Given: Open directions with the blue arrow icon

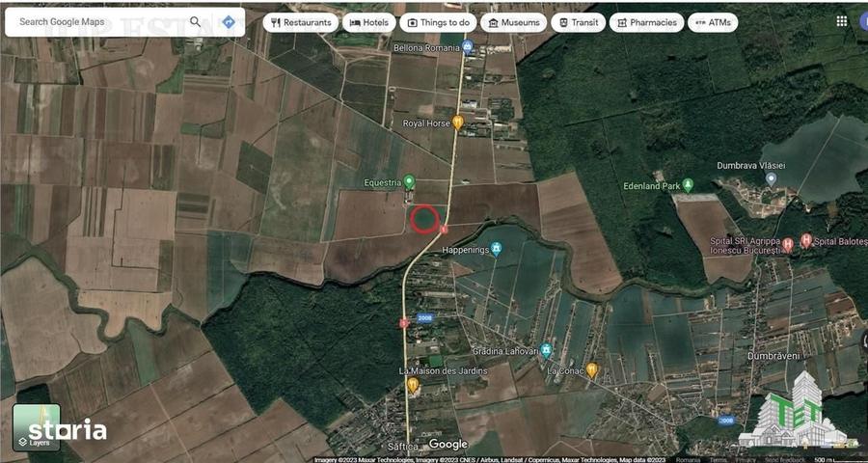Looking at the screenshot, I should 228,22.
